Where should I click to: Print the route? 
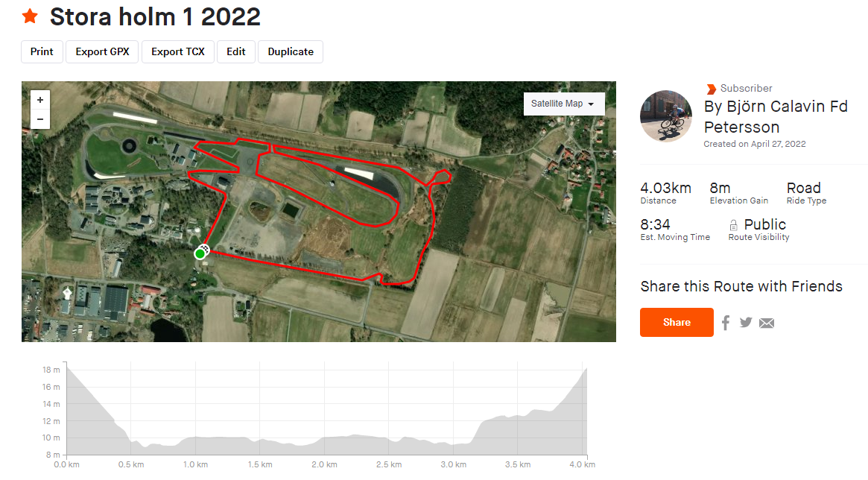(42, 51)
